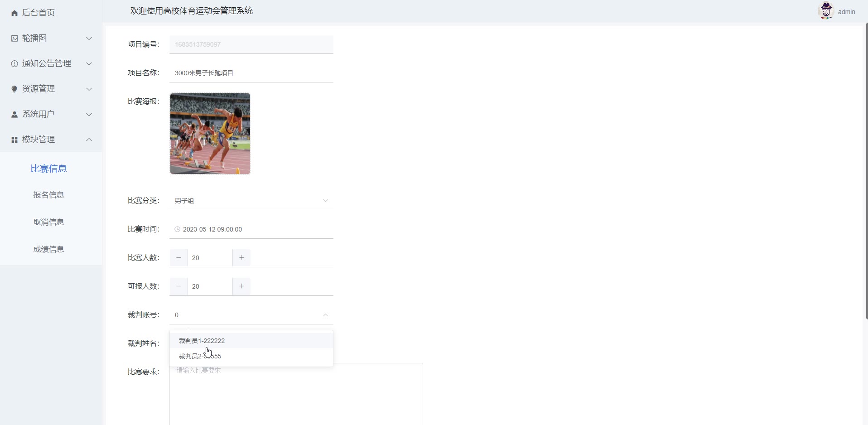
Task: Open the 通知公告管理 menu item
Action: click(51, 63)
